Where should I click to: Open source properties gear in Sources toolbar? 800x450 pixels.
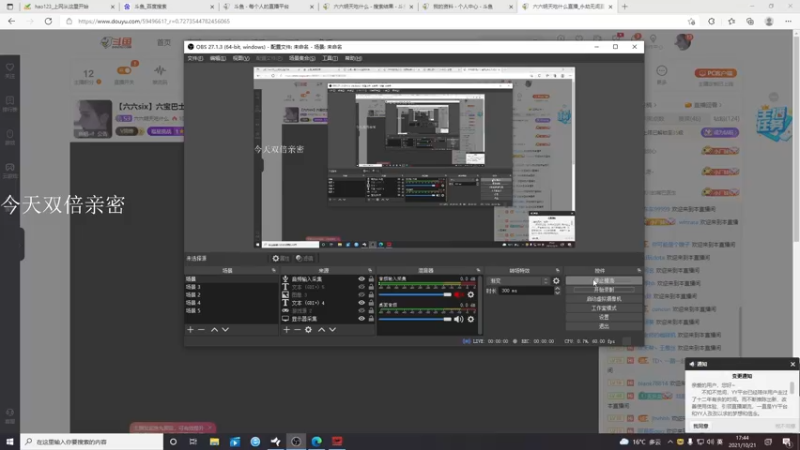tap(308, 330)
